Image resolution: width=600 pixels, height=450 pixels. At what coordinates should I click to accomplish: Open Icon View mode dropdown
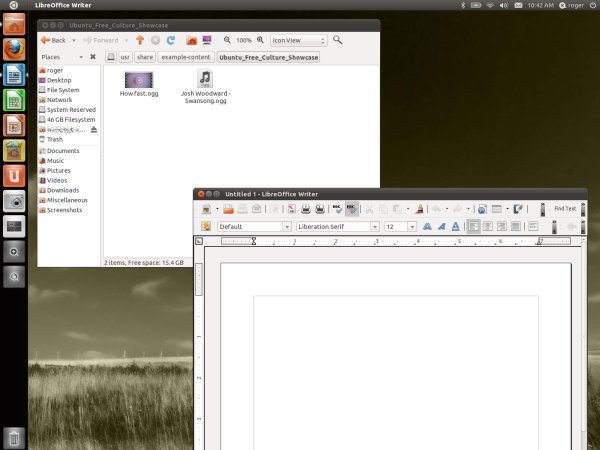point(298,40)
